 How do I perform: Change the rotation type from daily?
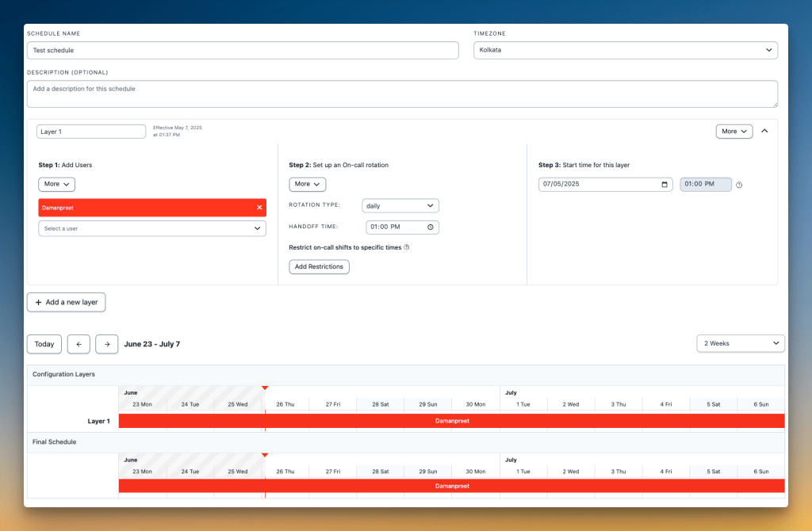click(400, 204)
